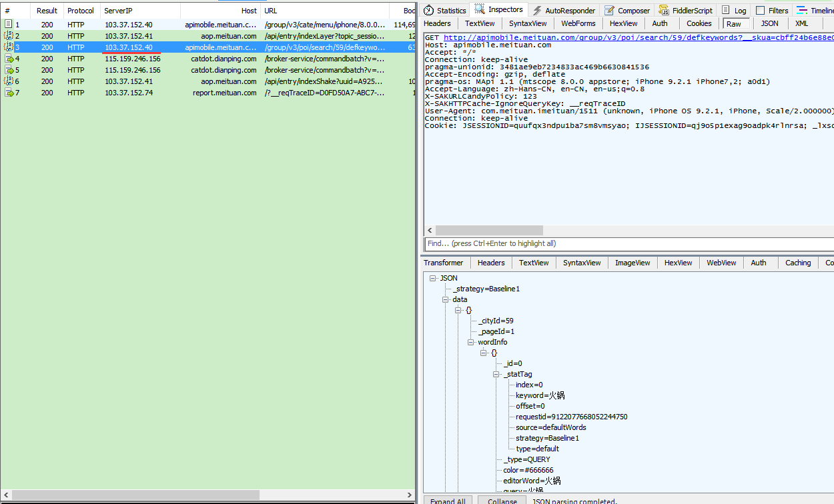Screen dimensions: 834x504
Task: Open request HexView tab
Action: pyautogui.click(x=624, y=23)
